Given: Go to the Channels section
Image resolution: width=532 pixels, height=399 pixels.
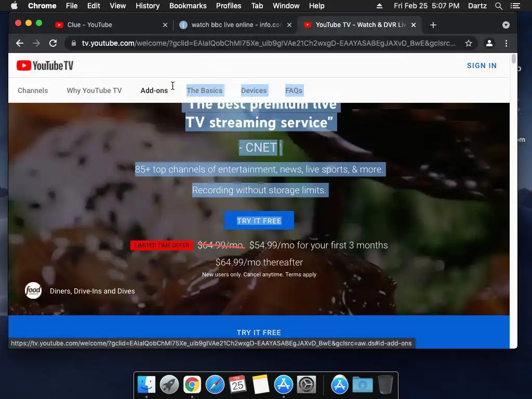Looking at the screenshot, I should tap(33, 90).
